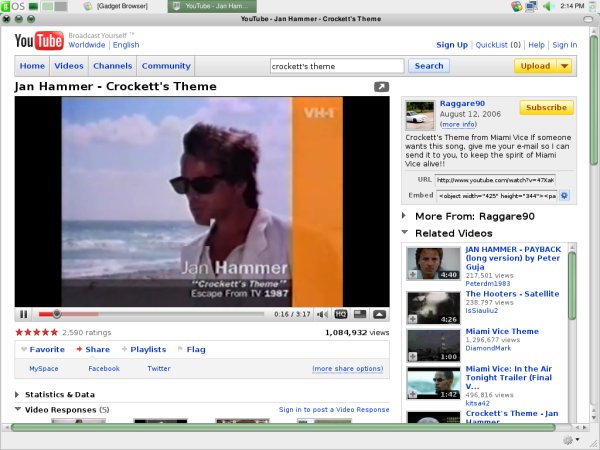This screenshot has width=600, height=450.
Task: Share video to Twitter
Action: tap(159, 368)
